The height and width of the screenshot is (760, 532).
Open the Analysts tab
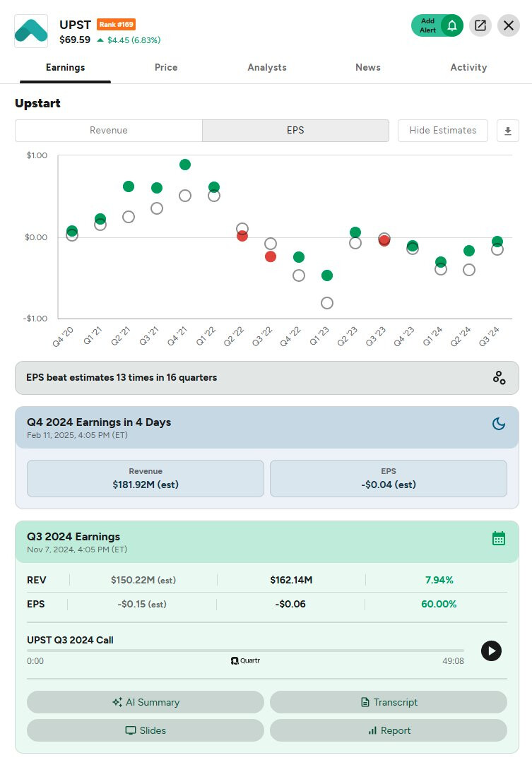267,67
